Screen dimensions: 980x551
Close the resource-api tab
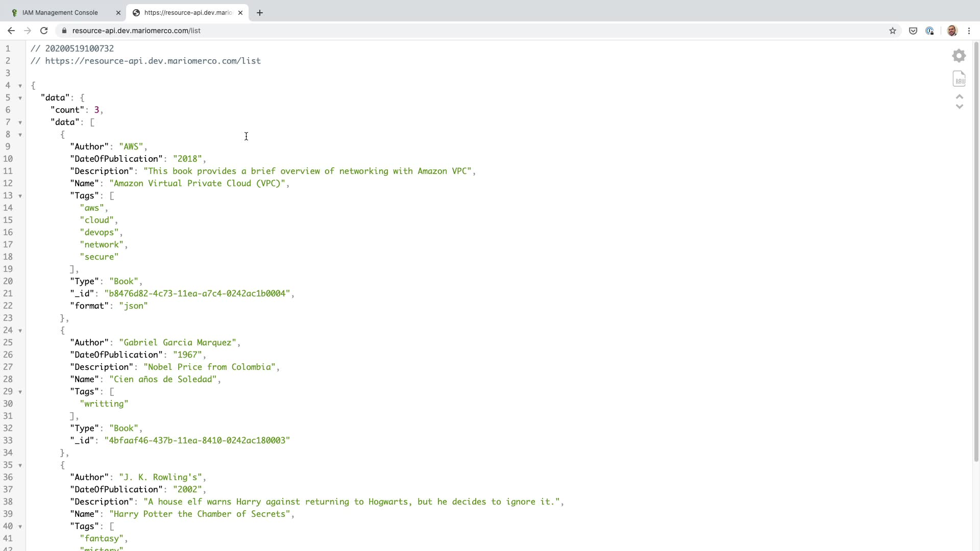click(240, 13)
